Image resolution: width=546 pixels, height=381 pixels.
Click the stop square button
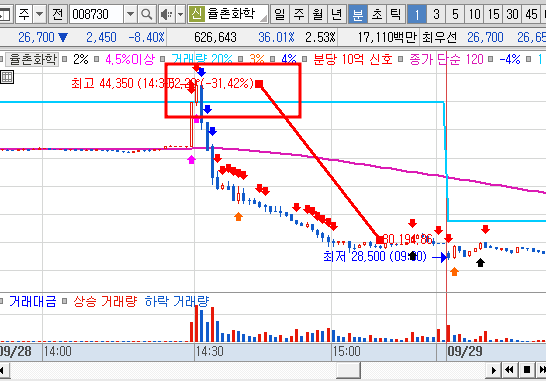click(526, 370)
